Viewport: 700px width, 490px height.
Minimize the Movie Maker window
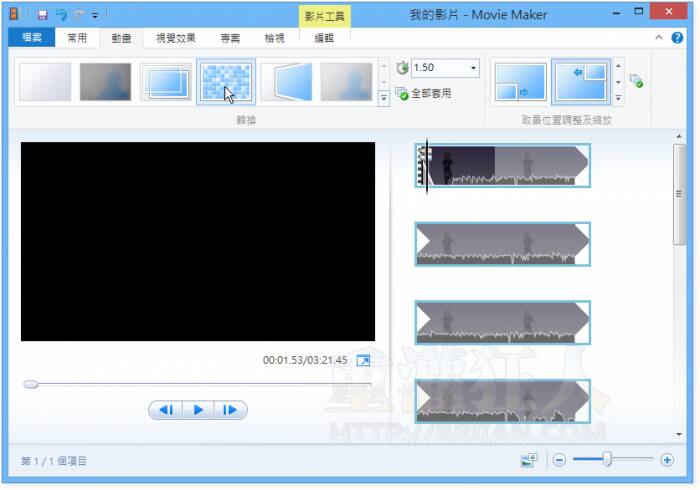617,13
